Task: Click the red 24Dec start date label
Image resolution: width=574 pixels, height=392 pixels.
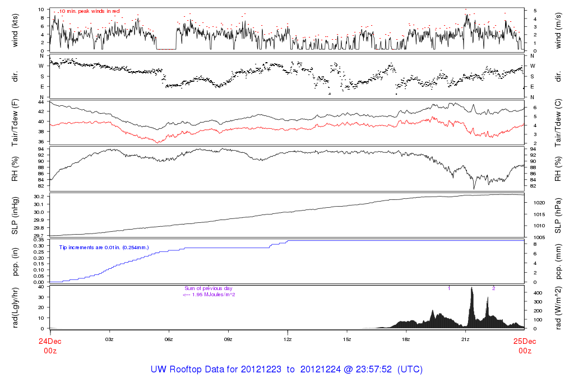Action: [x=50, y=340]
